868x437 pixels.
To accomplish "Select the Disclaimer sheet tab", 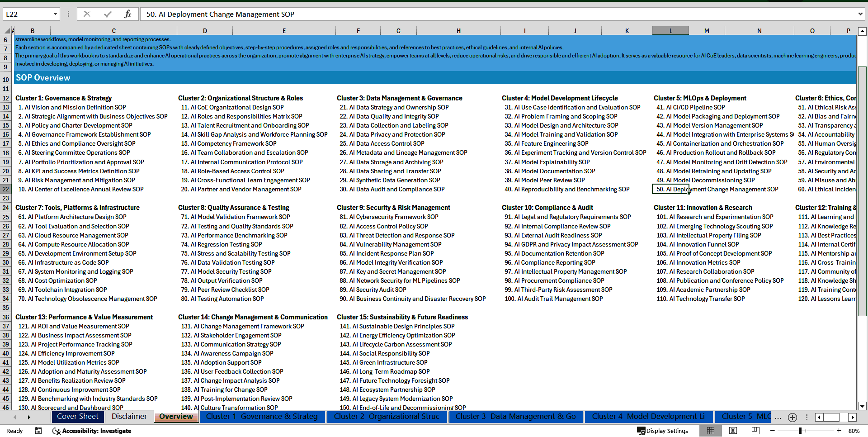I will [x=128, y=416].
